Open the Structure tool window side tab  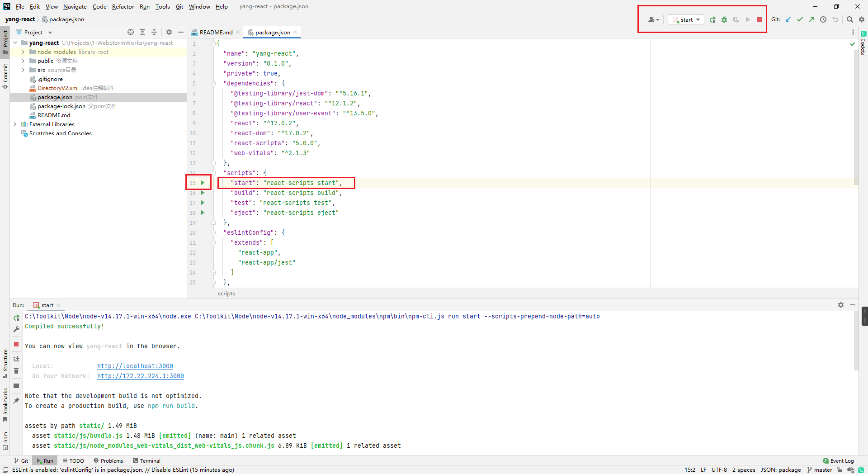[5, 363]
